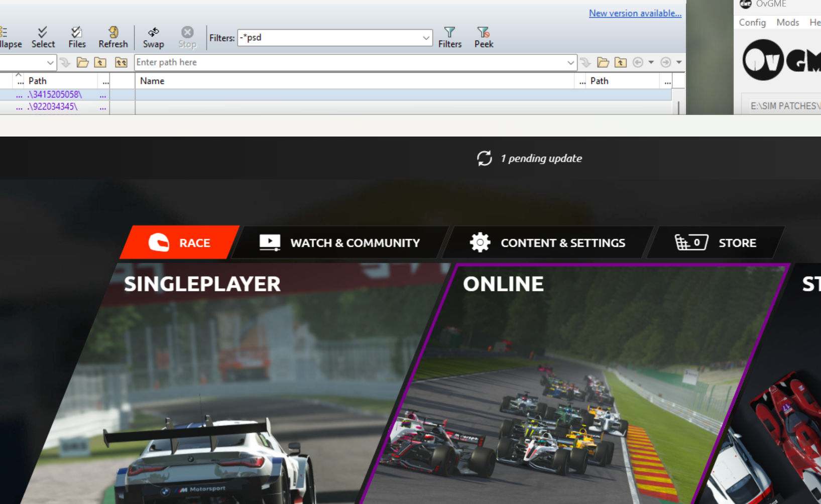Open the WATCH & COMMUNITY tab

tap(339, 242)
